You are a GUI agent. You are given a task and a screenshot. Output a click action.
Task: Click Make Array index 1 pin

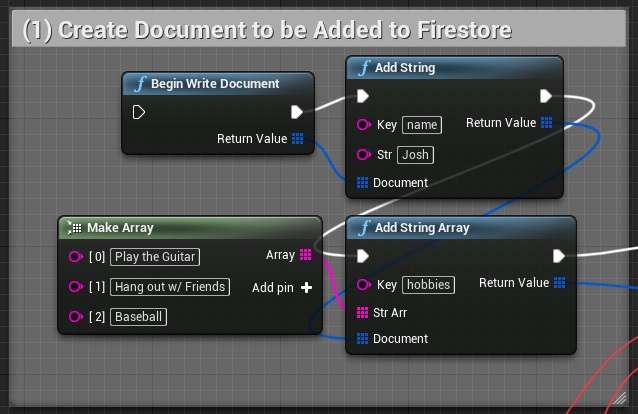76,287
